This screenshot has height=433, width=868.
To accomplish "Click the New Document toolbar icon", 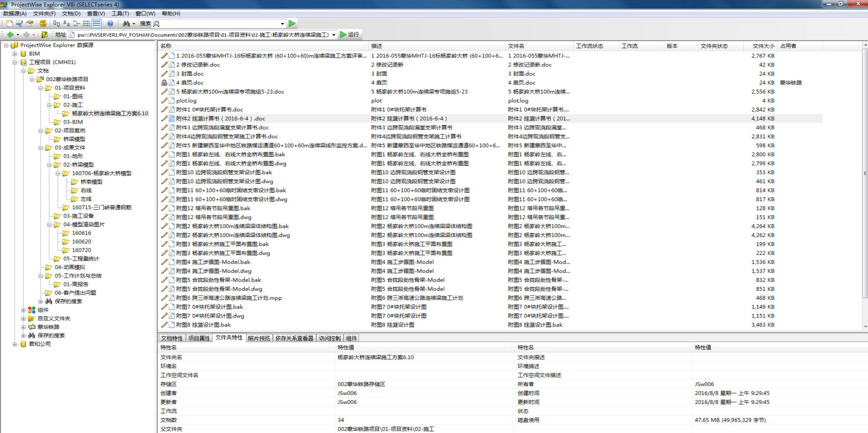I will [9, 24].
